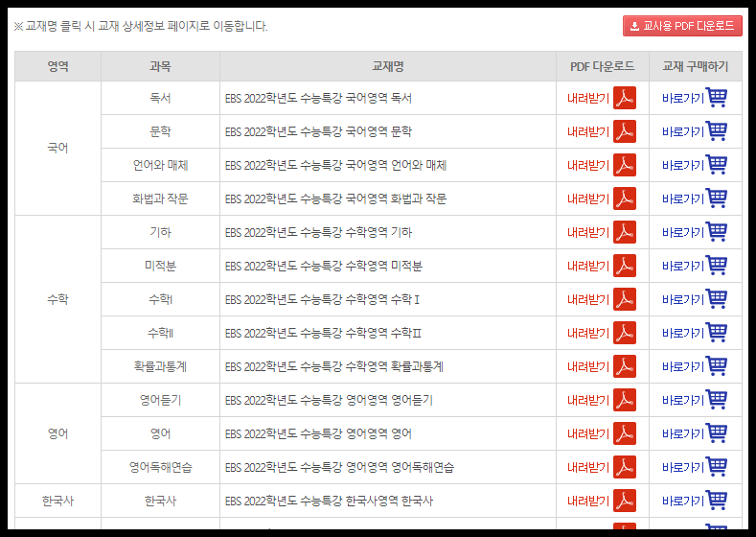The width and height of the screenshot is (756, 537).
Task: Click PDF icon for 국어영역 독서
Action: (625, 98)
